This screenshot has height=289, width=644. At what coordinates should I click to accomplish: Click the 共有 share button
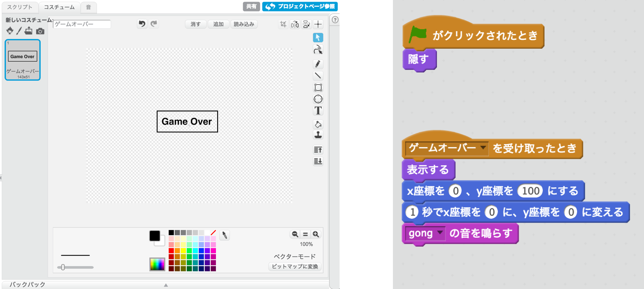[252, 7]
